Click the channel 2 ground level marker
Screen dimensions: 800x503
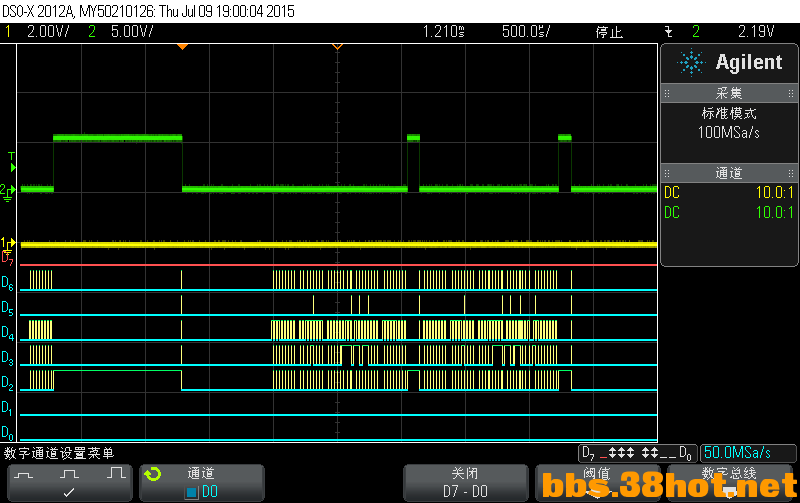8,192
